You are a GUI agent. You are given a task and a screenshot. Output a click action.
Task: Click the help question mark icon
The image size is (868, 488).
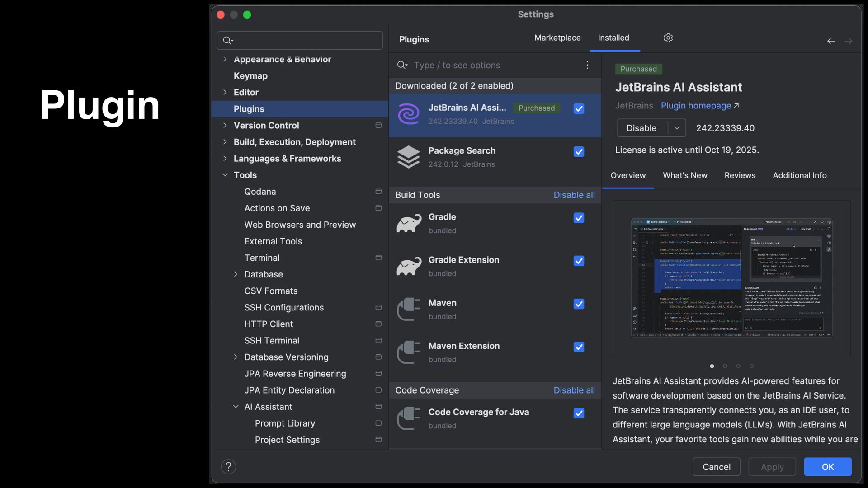(228, 467)
